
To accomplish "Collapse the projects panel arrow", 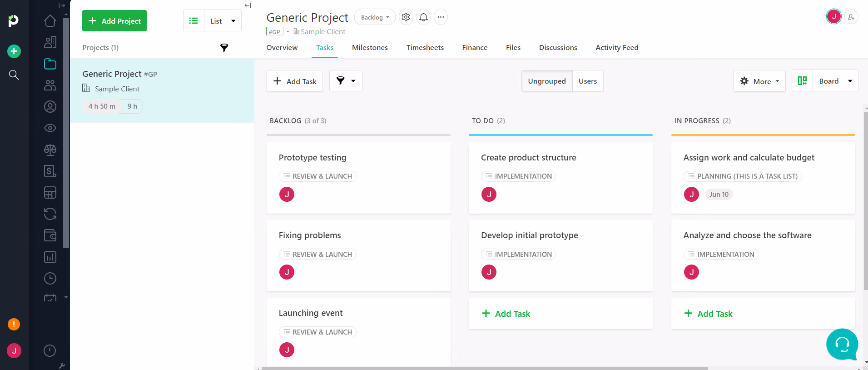I will tap(248, 5).
